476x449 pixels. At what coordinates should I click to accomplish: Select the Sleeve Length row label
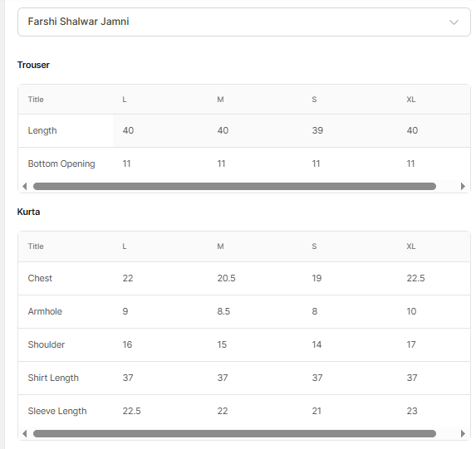(x=57, y=411)
